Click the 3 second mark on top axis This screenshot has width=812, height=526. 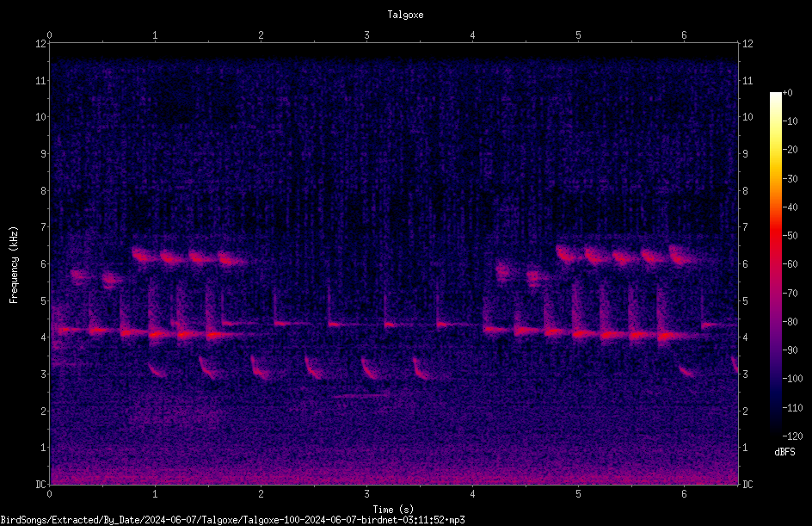366,35
